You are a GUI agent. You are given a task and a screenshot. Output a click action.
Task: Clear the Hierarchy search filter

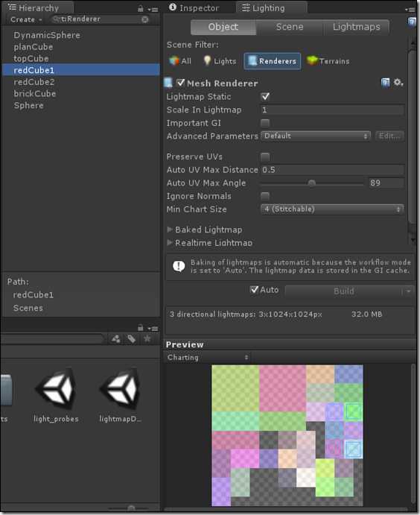click(144, 19)
